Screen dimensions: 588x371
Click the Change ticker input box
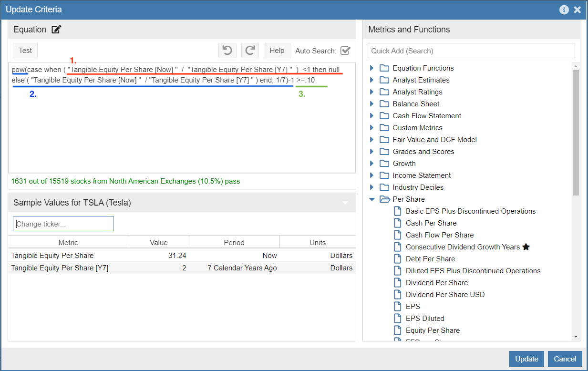pos(63,224)
